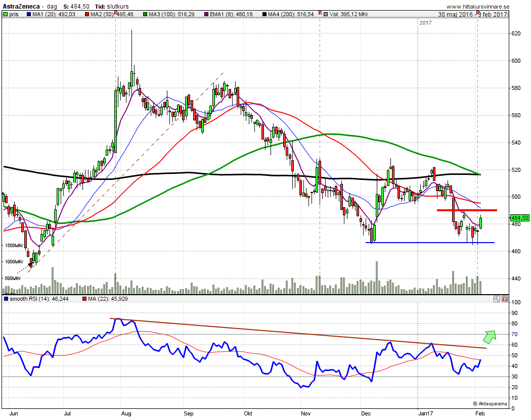Image resolution: width=531 pixels, height=420 pixels.
Task: Click the RSI axis value 20
Action: (514, 387)
